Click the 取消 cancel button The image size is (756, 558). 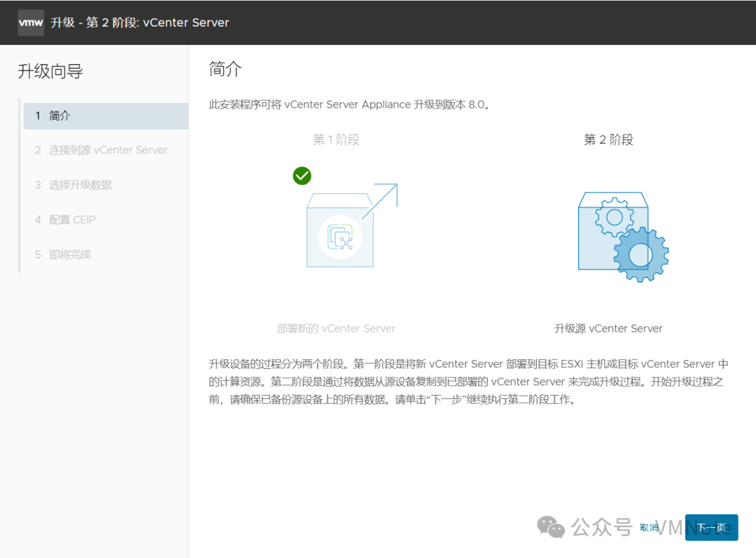[x=649, y=528]
